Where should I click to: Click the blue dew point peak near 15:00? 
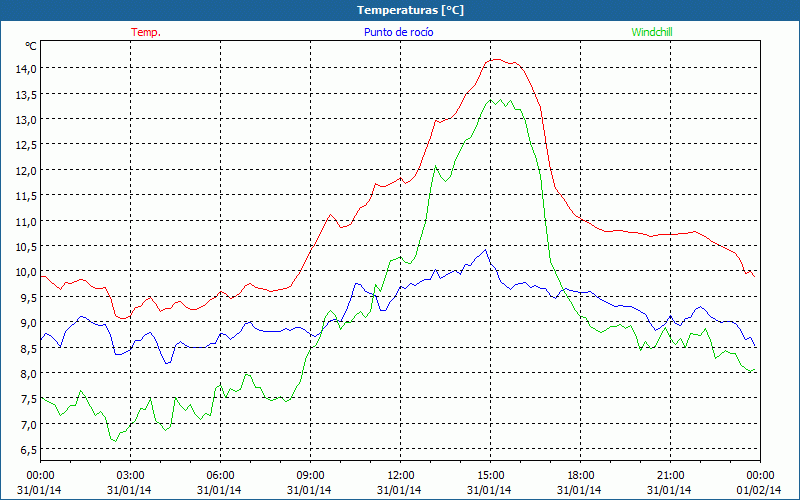pyautogui.click(x=485, y=250)
